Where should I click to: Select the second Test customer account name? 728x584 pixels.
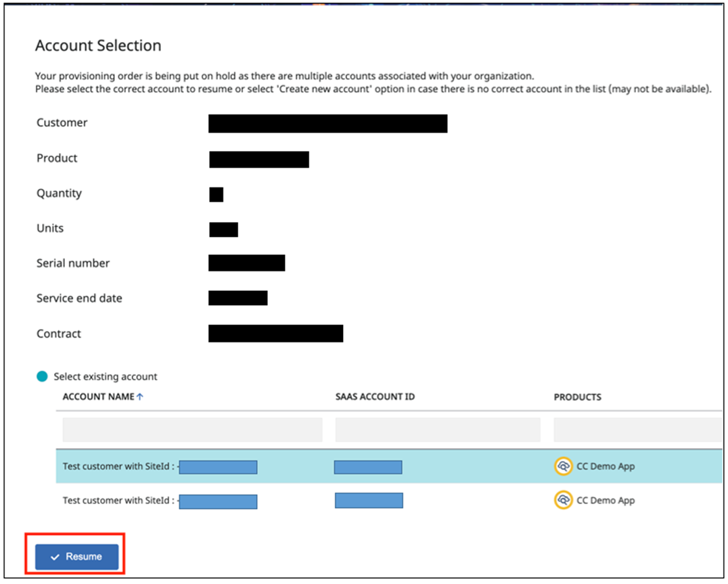pos(118,501)
